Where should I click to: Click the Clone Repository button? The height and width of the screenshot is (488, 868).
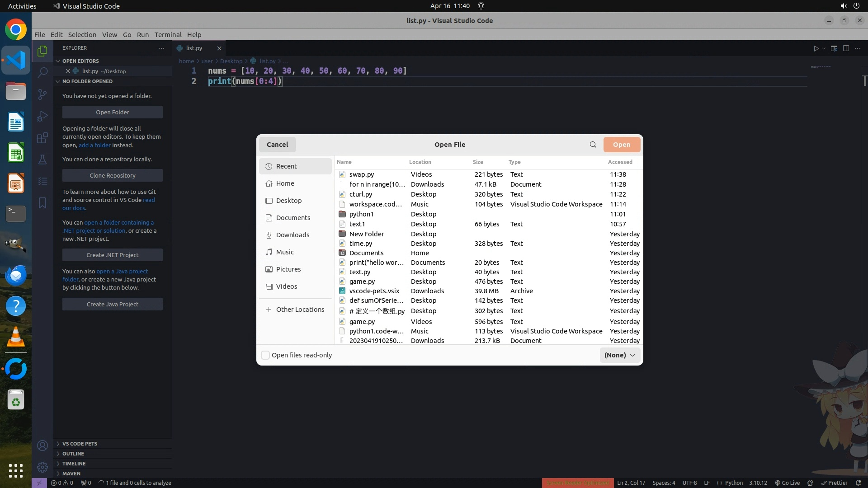pyautogui.click(x=112, y=175)
